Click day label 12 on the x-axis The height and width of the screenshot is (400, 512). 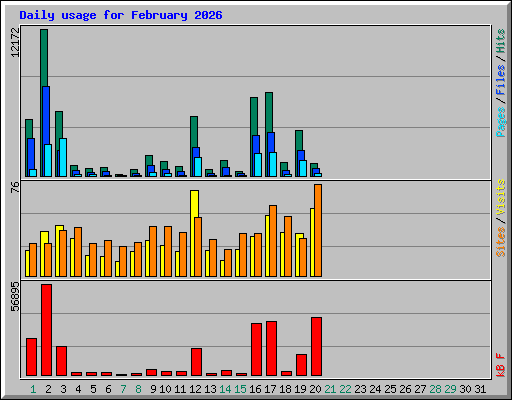coord(195,389)
